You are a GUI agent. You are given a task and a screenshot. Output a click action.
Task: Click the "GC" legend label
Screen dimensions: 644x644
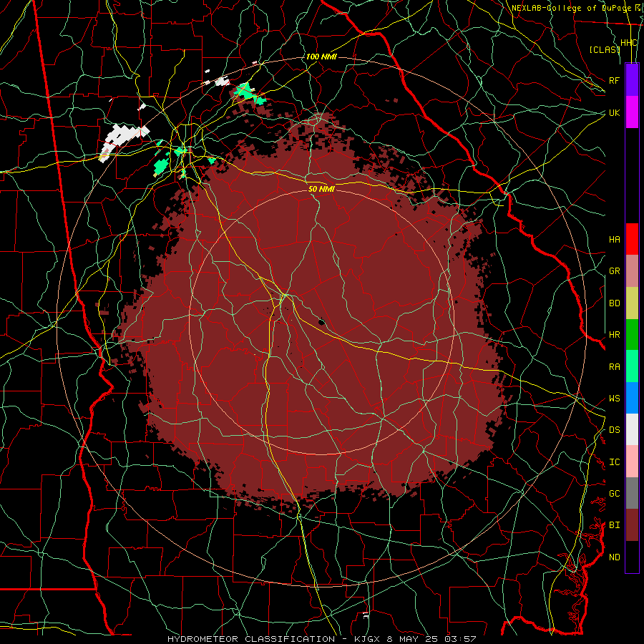[x=615, y=494]
